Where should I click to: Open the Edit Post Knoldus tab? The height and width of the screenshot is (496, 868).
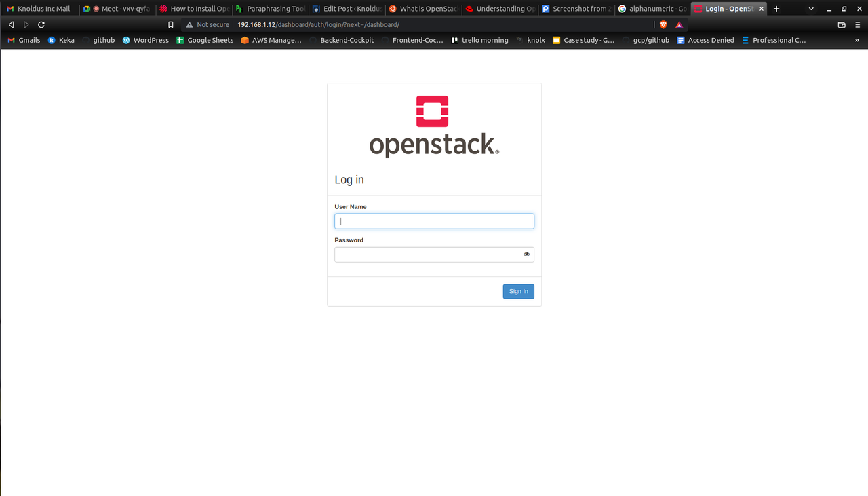click(347, 9)
